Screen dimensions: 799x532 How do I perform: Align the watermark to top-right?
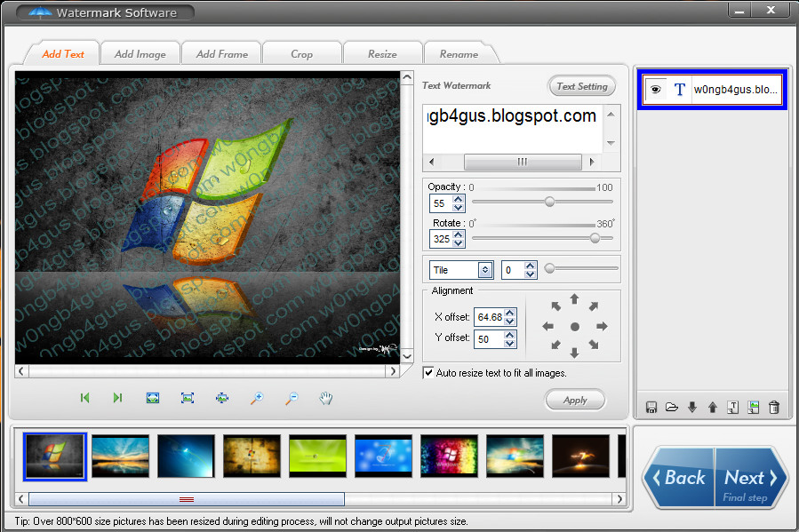click(x=593, y=306)
